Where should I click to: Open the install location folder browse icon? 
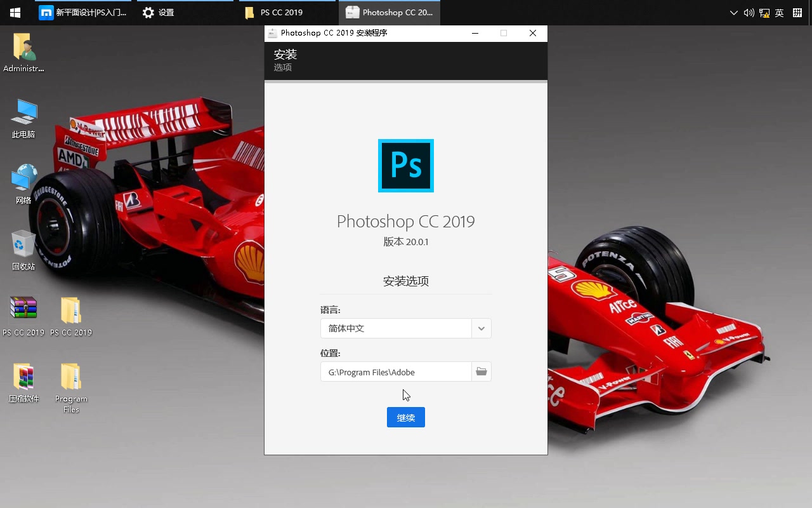pos(481,371)
